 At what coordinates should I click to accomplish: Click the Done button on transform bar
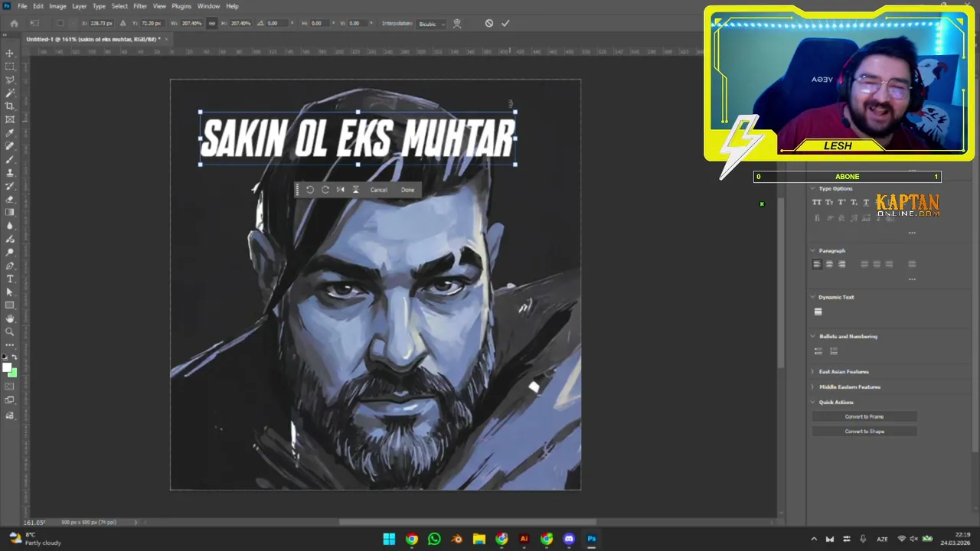coord(407,190)
